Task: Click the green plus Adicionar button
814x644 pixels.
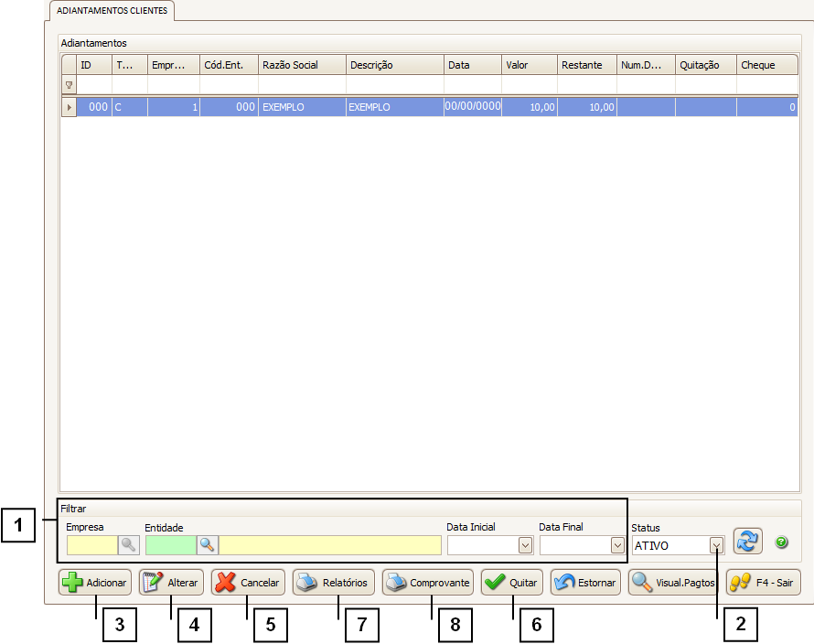Action: 95,583
